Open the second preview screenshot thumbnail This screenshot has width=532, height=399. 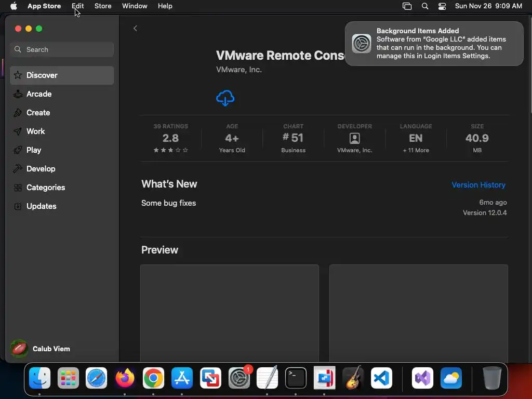pyautogui.click(x=419, y=313)
